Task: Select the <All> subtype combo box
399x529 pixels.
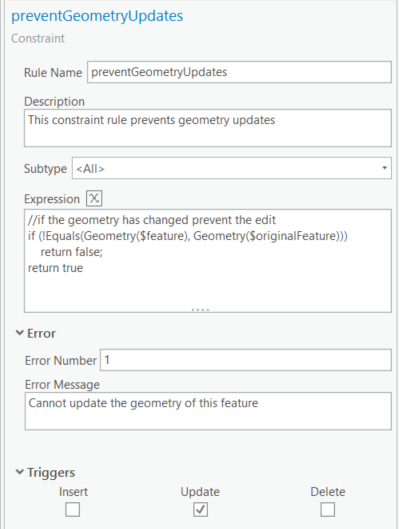Action: click(232, 168)
